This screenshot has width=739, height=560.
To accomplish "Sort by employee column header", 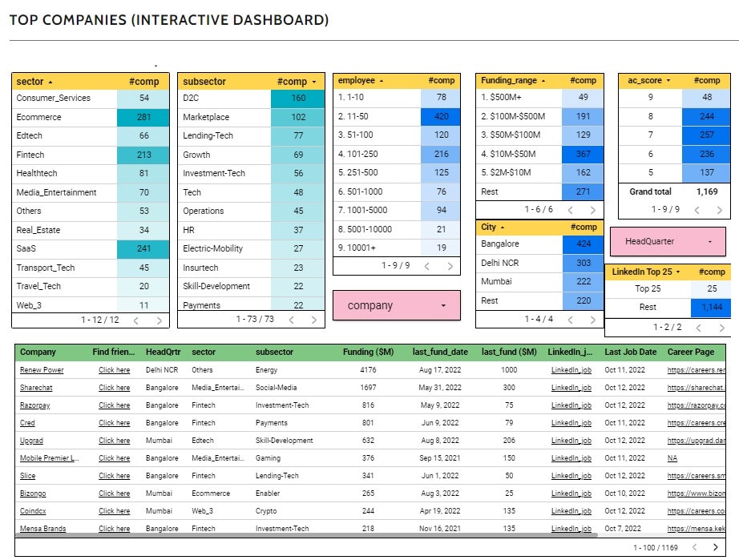I will (357, 81).
